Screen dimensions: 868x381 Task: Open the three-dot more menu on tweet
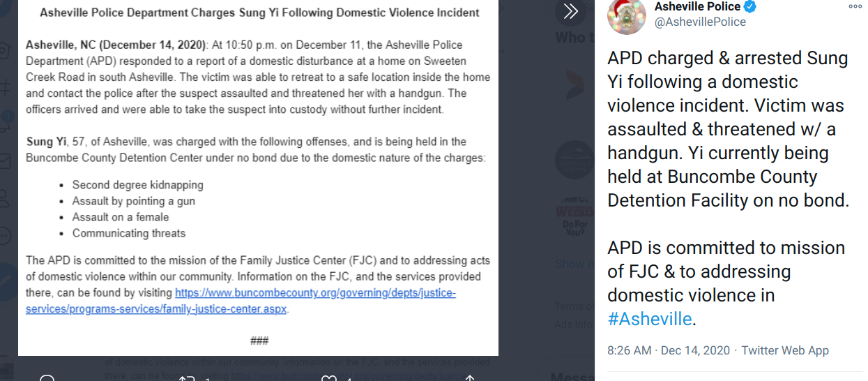pyautogui.click(x=855, y=6)
